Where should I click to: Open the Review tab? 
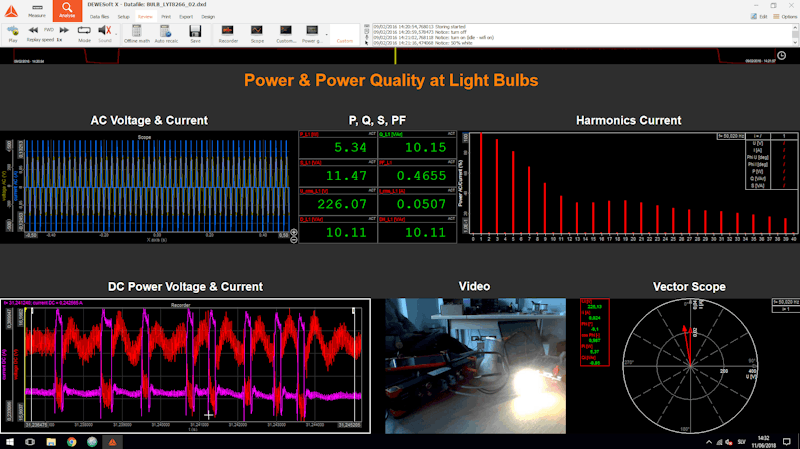point(145,17)
